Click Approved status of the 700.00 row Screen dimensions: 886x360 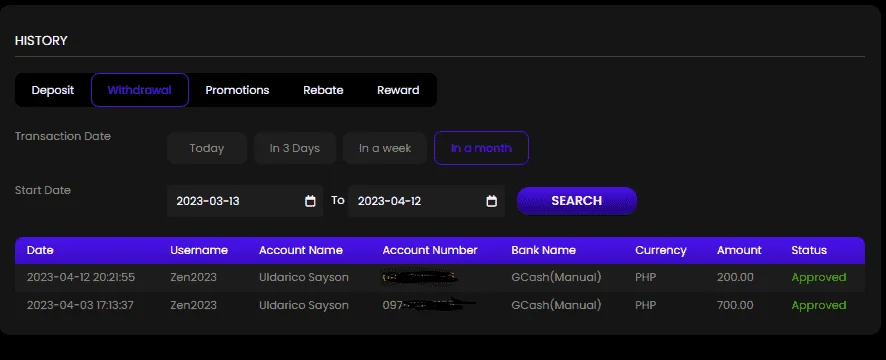click(x=819, y=305)
